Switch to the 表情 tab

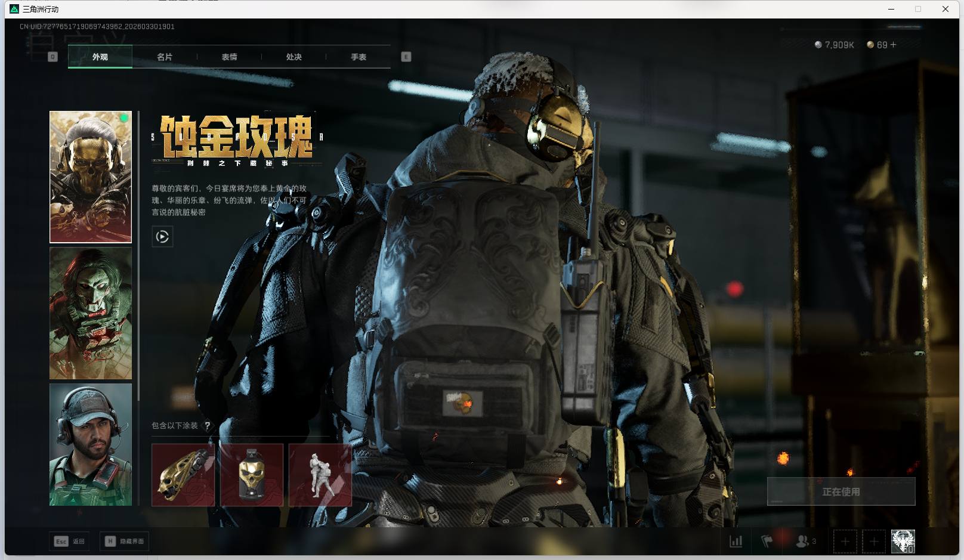[229, 57]
